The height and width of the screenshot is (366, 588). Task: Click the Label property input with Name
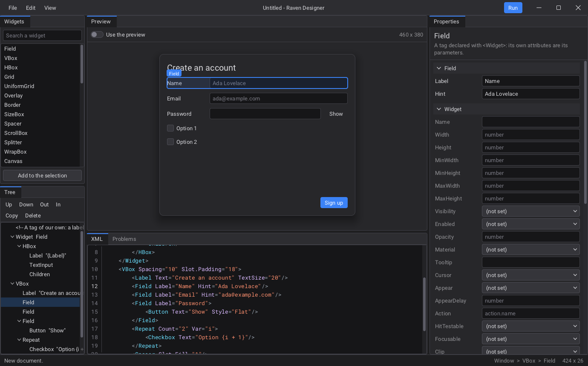[530, 81]
